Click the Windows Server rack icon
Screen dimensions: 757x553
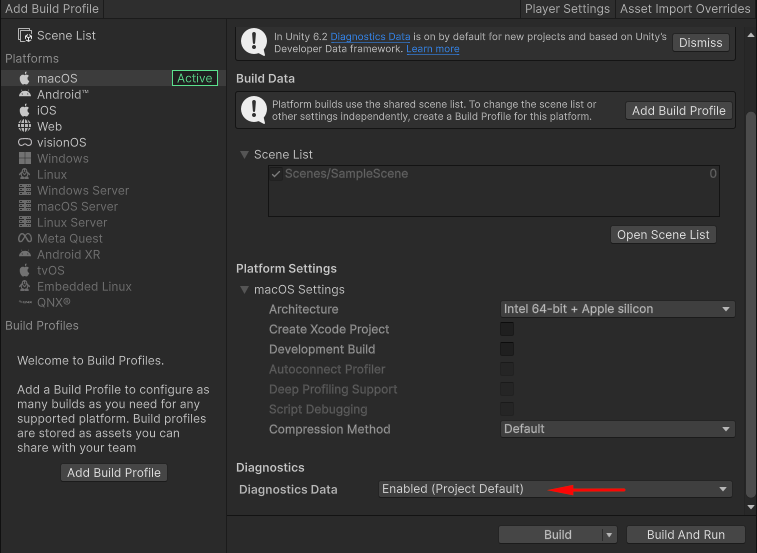[25, 190]
